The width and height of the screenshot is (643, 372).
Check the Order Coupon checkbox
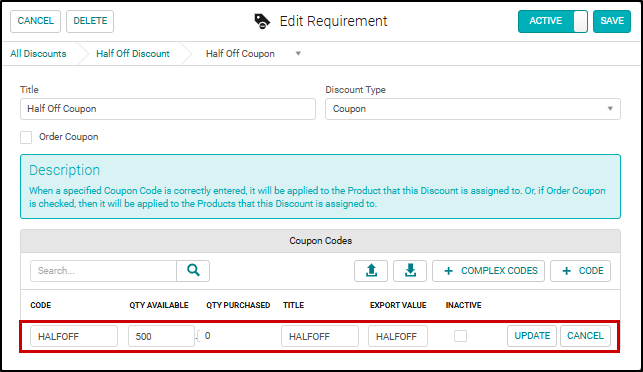pyautogui.click(x=26, y=137)
